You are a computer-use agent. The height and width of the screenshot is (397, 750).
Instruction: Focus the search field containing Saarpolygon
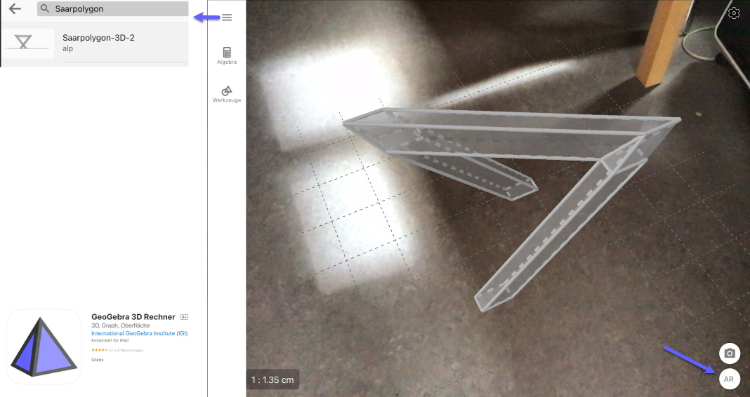113,9
